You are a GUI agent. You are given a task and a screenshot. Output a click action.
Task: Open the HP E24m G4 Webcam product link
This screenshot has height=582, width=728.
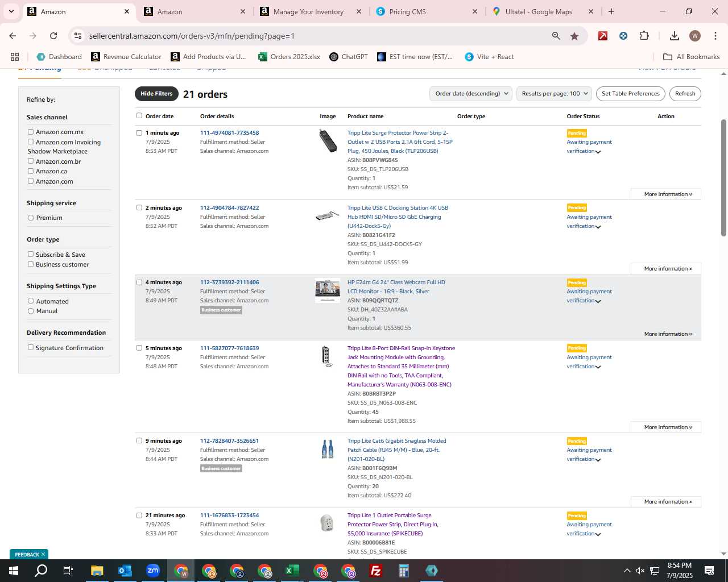pyautogui.click(x=396, y=287)
